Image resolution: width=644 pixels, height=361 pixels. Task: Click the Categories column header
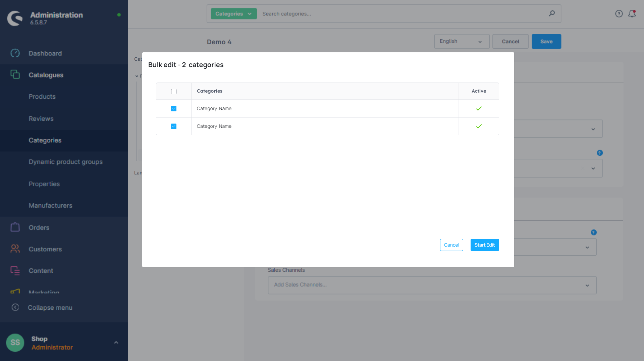pyautogui.click(x=209, y=91)
